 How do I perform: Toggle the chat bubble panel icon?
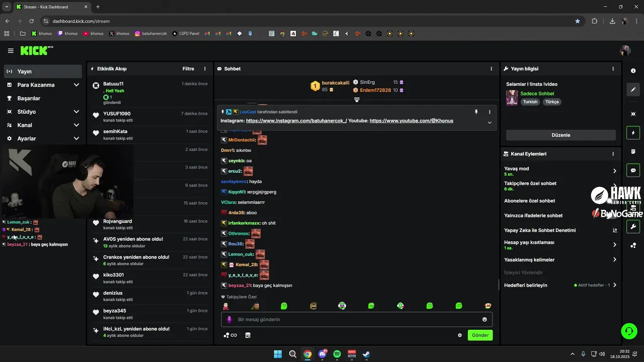coord(633,170)
